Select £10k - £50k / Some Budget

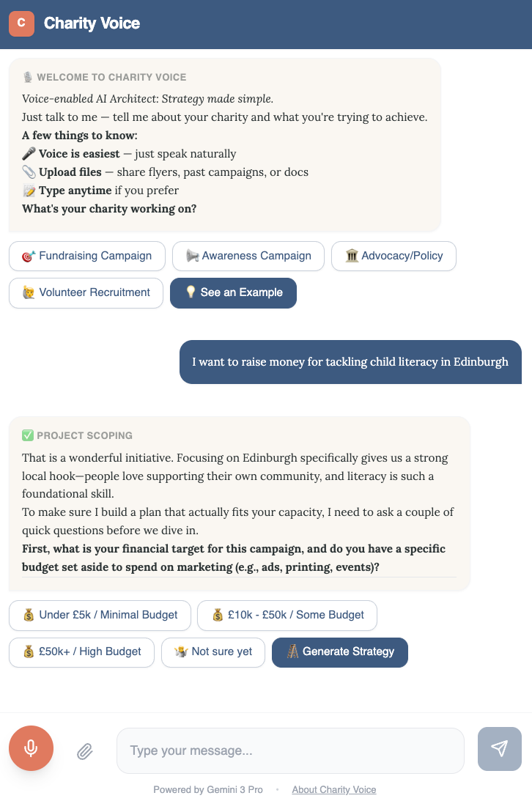click(x=287, y=615)
